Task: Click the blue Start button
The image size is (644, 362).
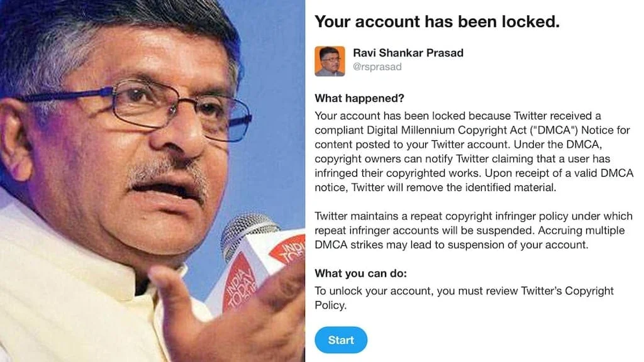Action: 341,340
